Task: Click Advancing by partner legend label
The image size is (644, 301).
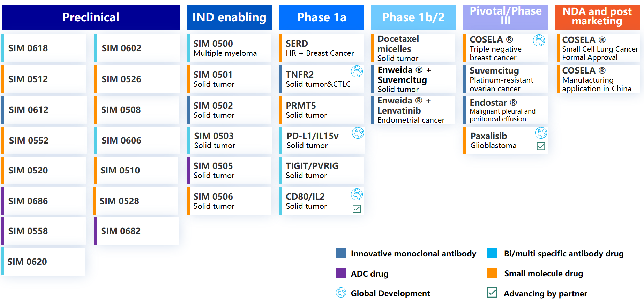Action: point(545,294)
